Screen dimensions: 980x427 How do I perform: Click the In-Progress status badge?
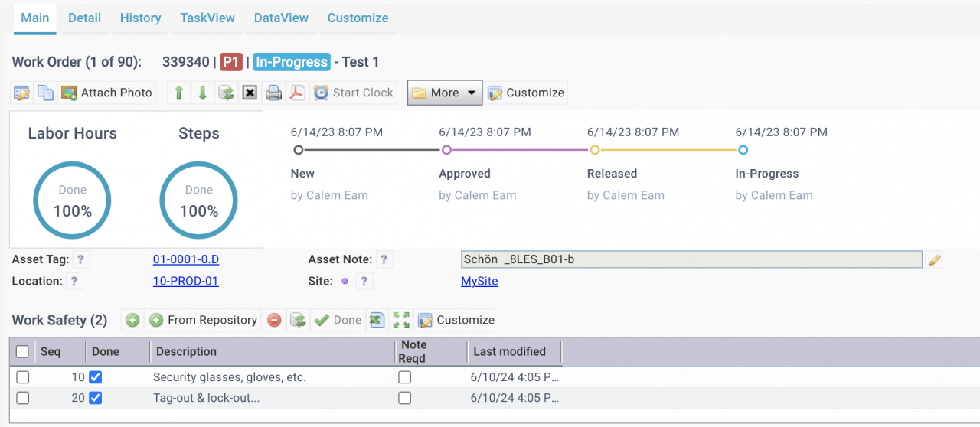[292, 62]
